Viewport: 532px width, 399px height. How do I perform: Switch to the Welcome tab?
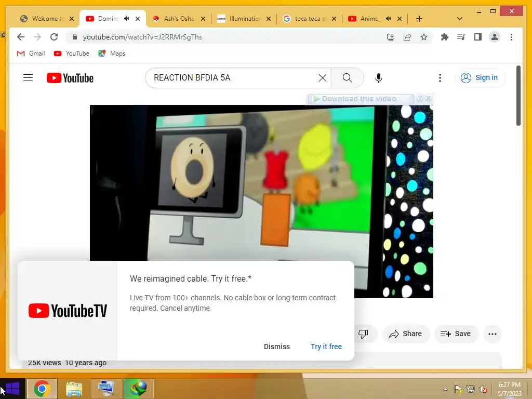pyautogui.click(x=47, y=19)
